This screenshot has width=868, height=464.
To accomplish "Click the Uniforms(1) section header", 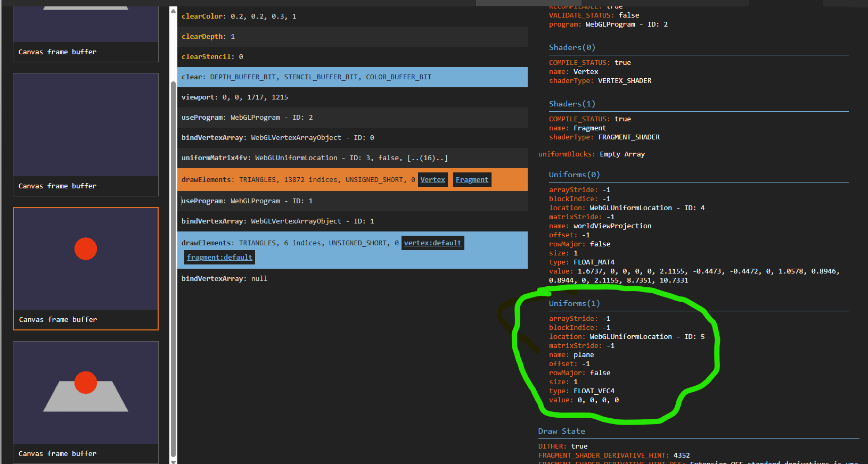I will click(574, 303).
